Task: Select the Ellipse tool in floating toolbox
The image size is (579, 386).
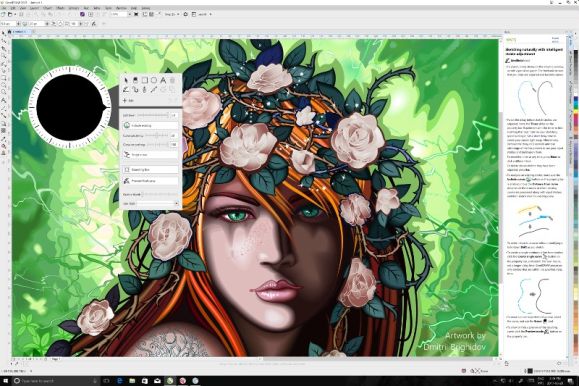Action: tap(154, 80)
